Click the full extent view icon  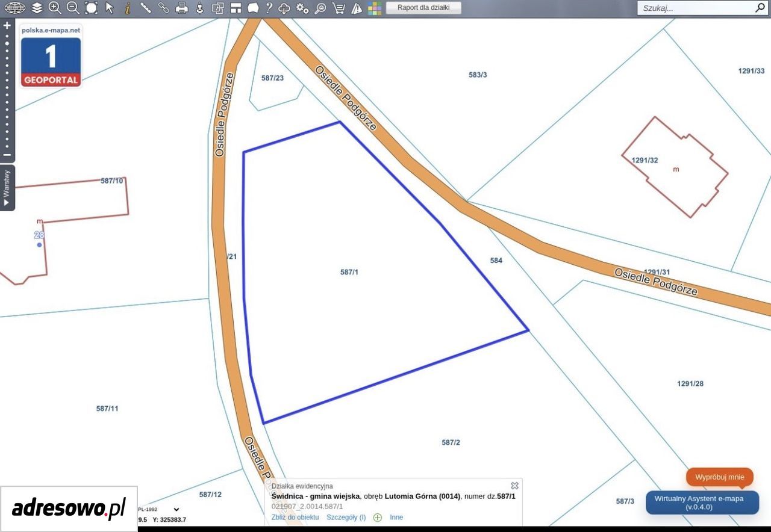[x=91, y=8]
